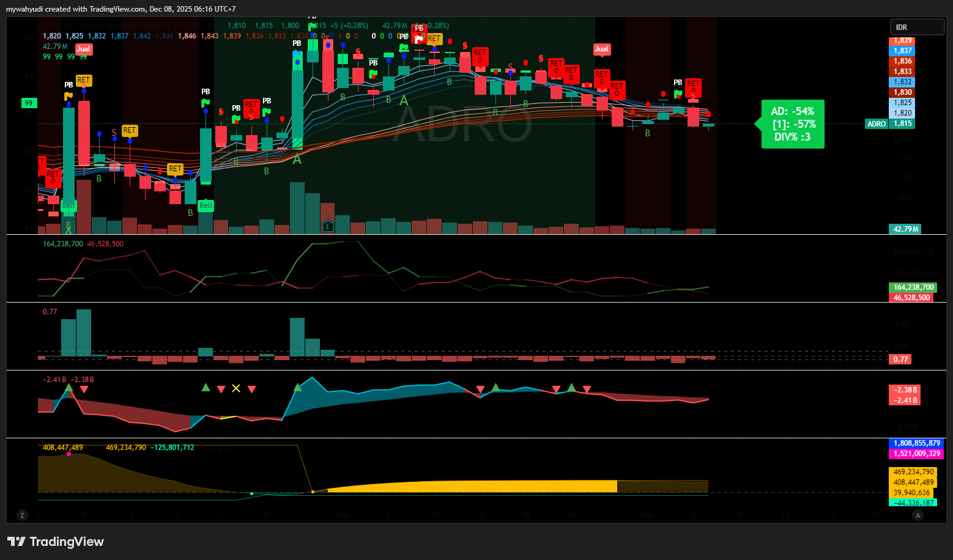Click the green AD: -54% info label
The width and height of the screenshot is (953, 560).
(x=793, y=124)
